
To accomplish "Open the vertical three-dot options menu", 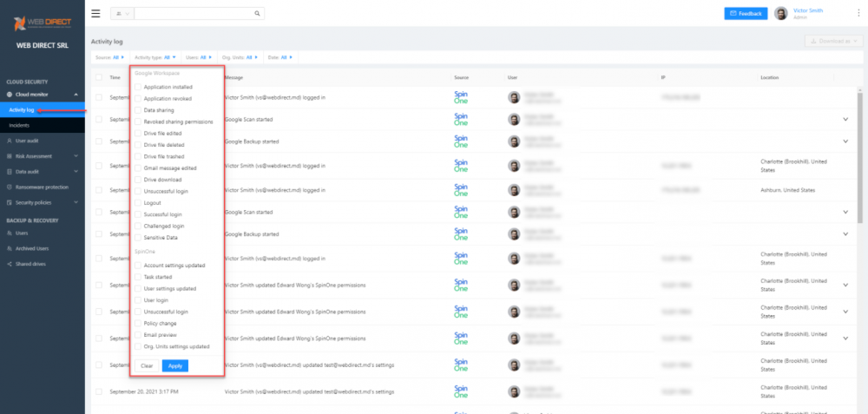I will [858, 13].
